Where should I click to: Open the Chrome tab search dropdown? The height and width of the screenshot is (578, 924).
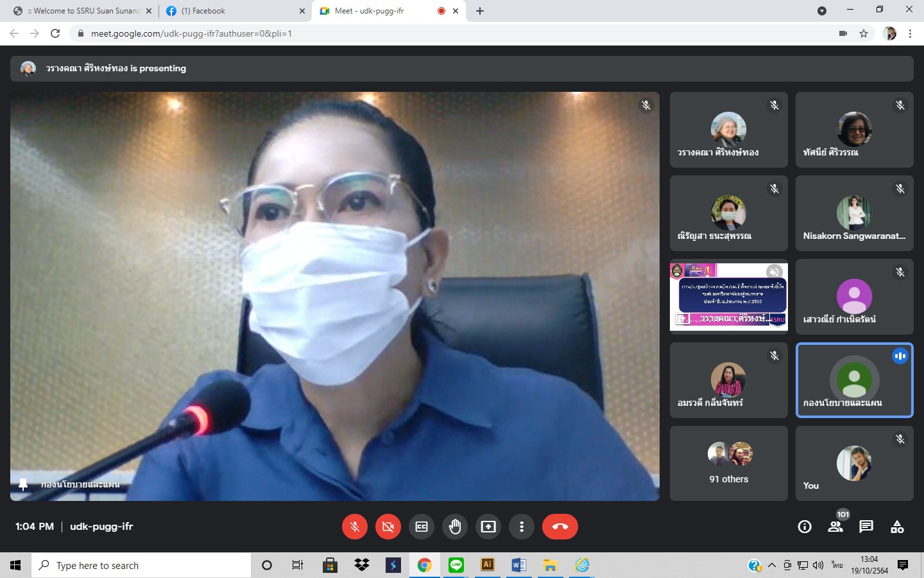(x=821, y=11)
